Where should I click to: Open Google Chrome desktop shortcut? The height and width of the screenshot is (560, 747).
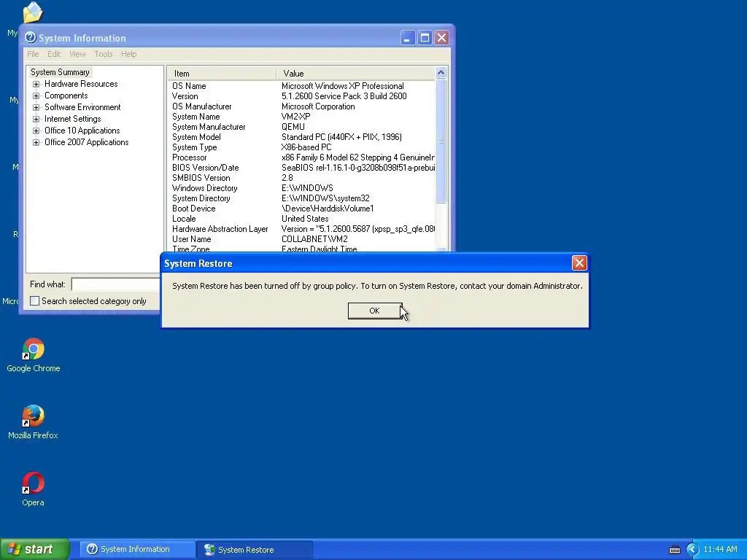[34, 355]
